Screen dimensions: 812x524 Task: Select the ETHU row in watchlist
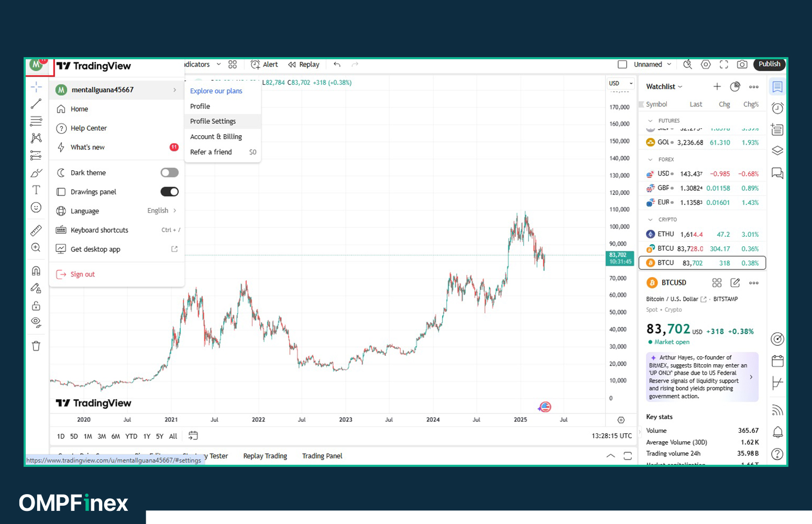703,234
